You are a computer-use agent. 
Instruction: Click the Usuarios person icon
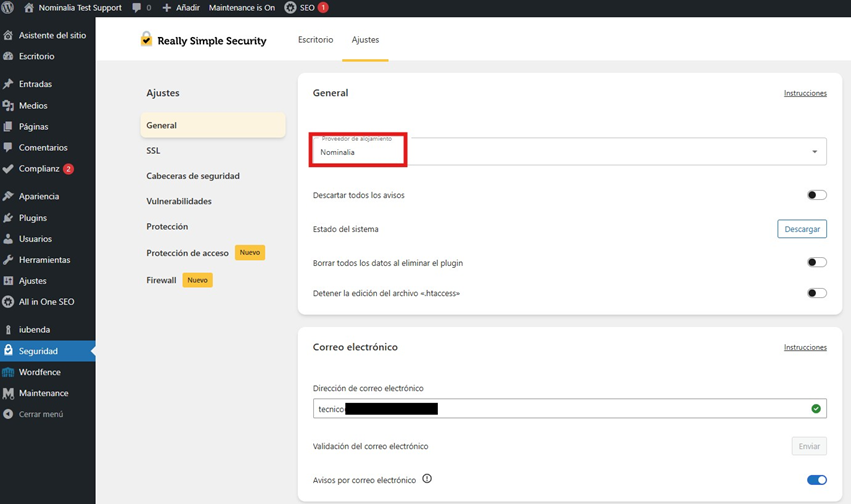8,239
